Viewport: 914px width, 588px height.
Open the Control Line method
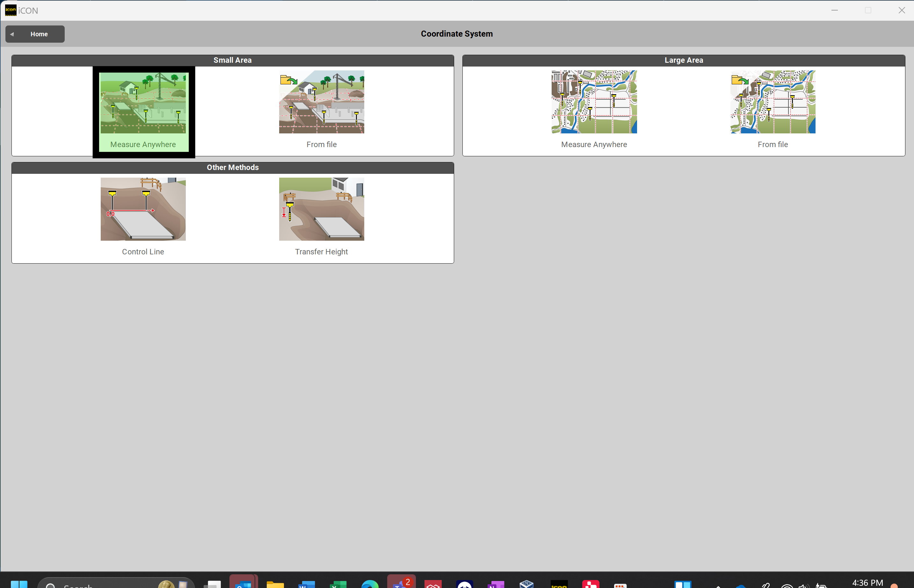[143, 216]
